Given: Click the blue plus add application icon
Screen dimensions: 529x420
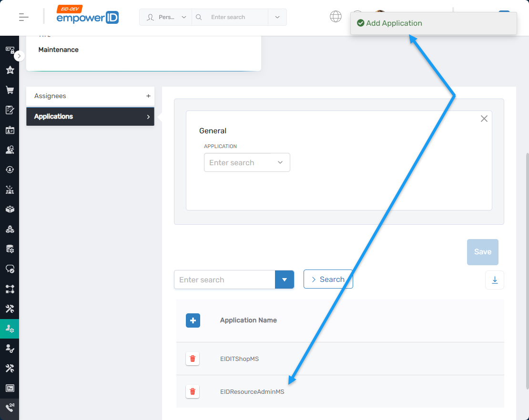Looking at the screenshot, I should pyautogui.click(x=193, y=320).
